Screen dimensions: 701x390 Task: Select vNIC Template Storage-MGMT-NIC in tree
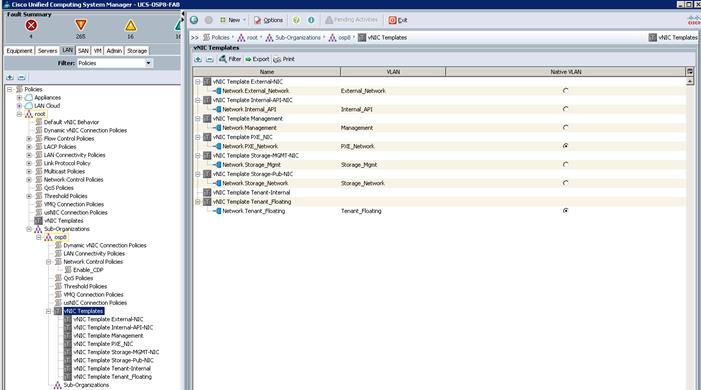[x=116, y=352]
